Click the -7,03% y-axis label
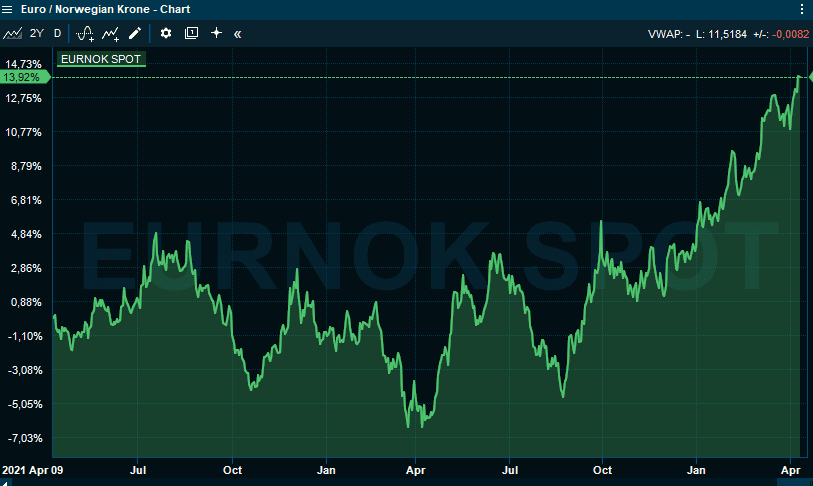 click(25, 438)
